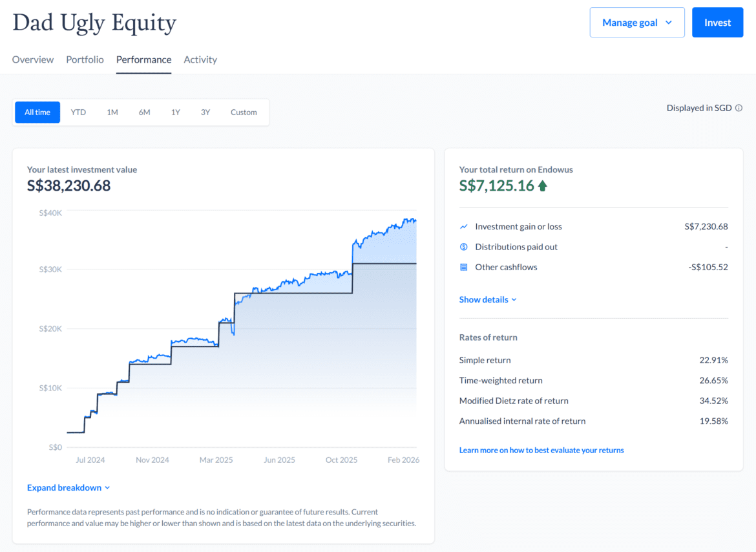Open the Manage goal dropdown
Image resolution: width=756 pixels, height=552 pixels.
(637, 22)
